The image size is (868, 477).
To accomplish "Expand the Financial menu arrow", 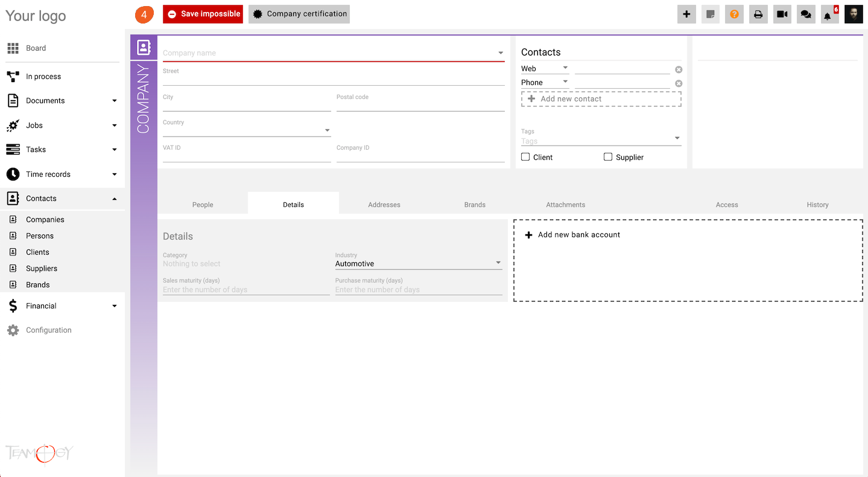I will tap(115, 306).
